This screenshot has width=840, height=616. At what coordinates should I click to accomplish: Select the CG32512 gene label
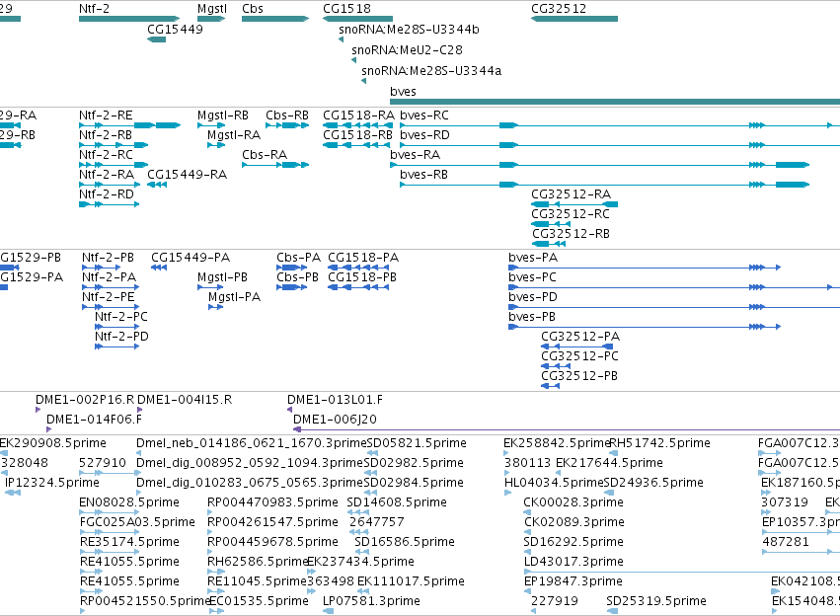(x=559, y=9)
